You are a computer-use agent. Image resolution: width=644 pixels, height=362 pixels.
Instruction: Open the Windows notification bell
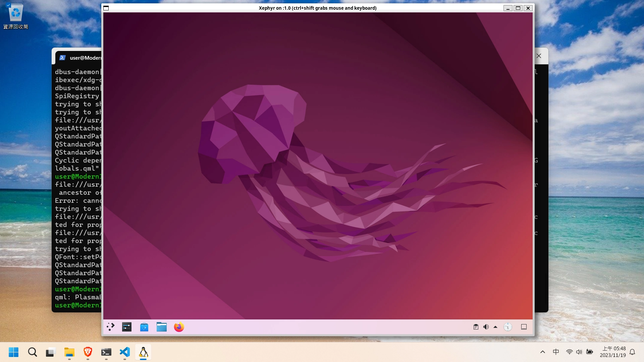point(632,352)
